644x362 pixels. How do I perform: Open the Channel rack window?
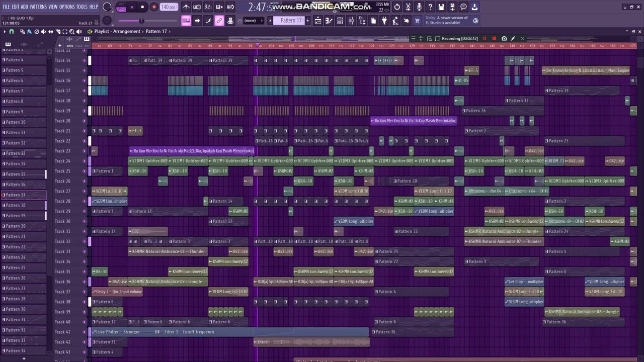point(340,21)
